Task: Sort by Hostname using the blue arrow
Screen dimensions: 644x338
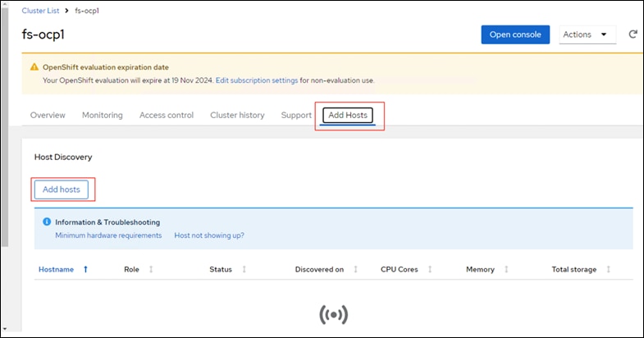Action: point(85,269)
